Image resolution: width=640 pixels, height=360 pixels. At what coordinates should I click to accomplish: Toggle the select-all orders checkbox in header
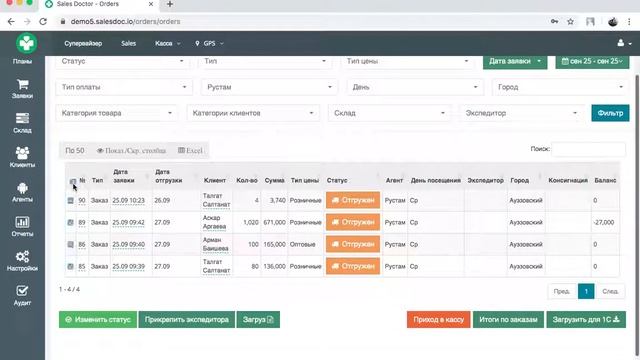[73, 181]
